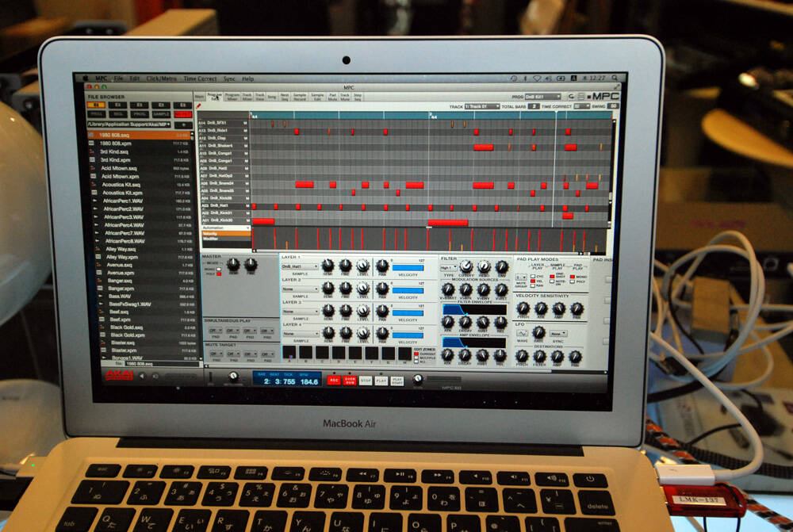Image resolution: width=793 pixels, height=532 pixels.
Task: Click the Velocity Sensitivity Pitch knob
Action: [523, 308]
